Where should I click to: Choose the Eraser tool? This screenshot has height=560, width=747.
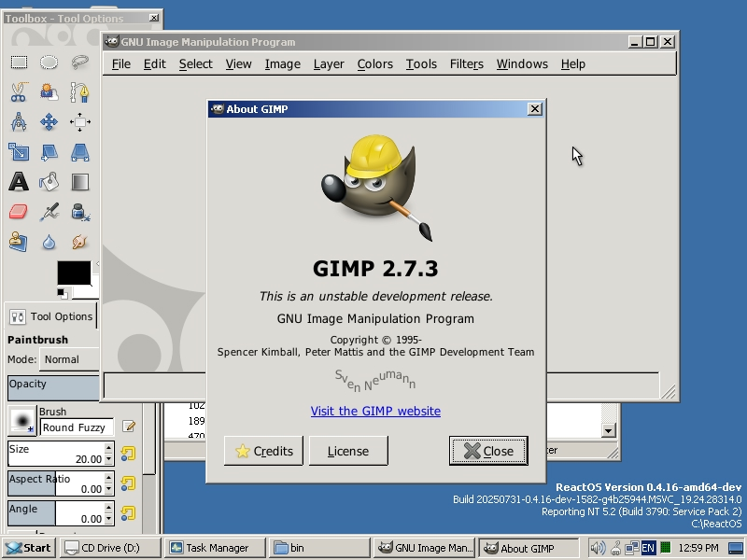pyautogui.click(x=18, y=210)
